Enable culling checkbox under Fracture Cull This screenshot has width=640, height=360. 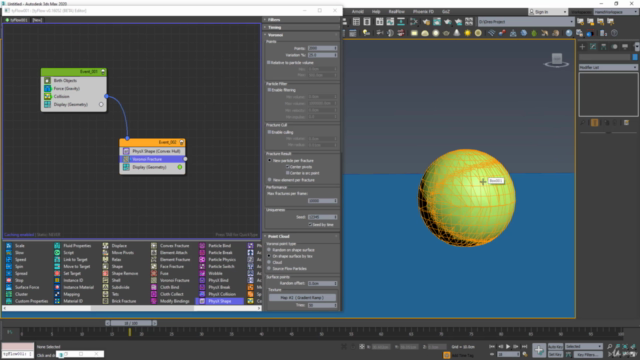click(269, 132)
